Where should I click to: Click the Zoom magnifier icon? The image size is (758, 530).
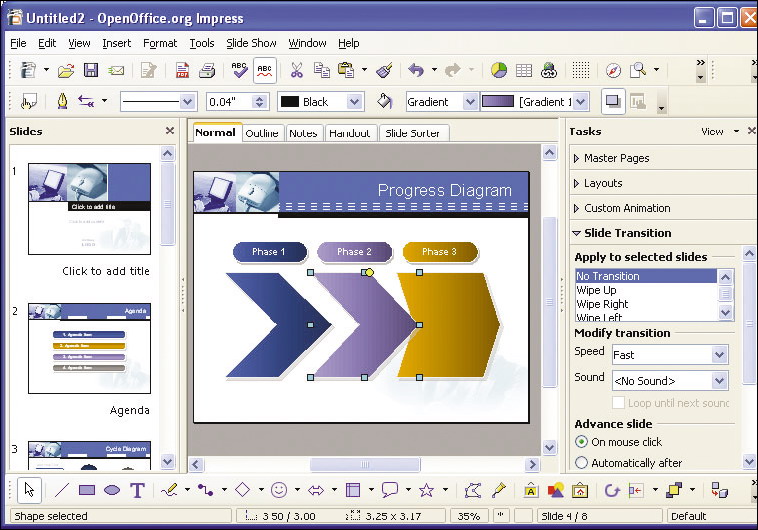638,71
